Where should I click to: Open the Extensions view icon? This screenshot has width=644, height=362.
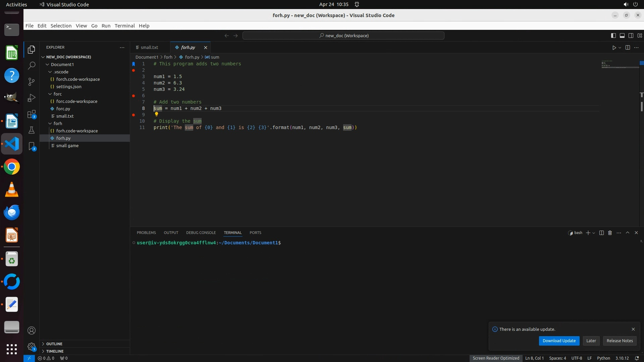pyautogui.click(x=32, y=114)
